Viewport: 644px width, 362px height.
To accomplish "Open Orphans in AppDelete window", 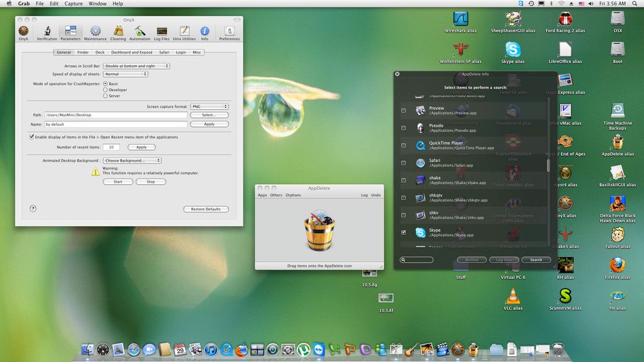I will (293, 195).
